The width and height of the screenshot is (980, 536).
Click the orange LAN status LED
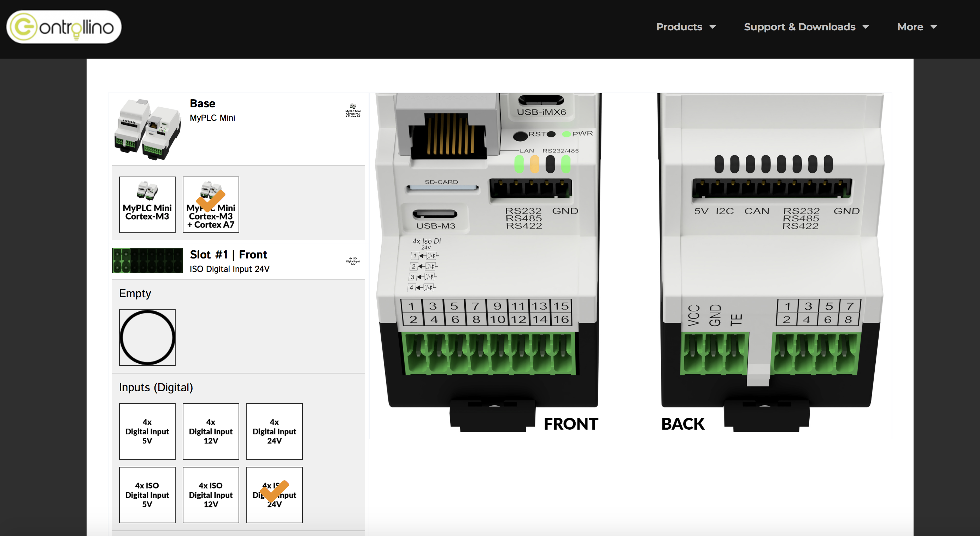pyautogui.click(x=534, y=164)
